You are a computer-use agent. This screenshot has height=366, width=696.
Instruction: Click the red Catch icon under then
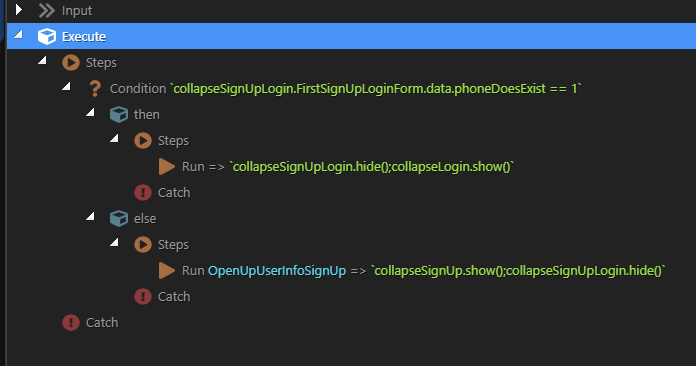pos(142,193)
